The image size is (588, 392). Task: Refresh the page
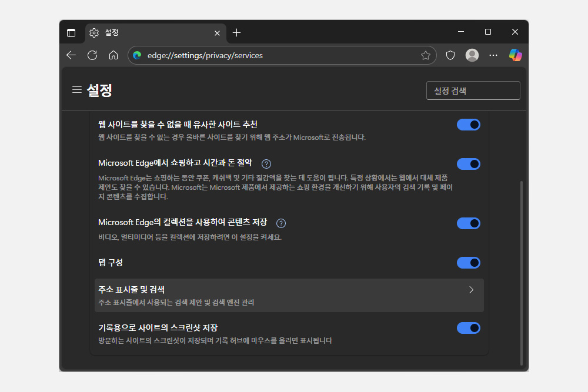92,55
